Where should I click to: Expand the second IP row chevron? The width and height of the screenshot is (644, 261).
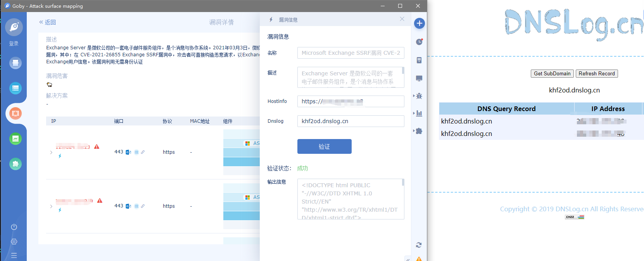[51, 206]
